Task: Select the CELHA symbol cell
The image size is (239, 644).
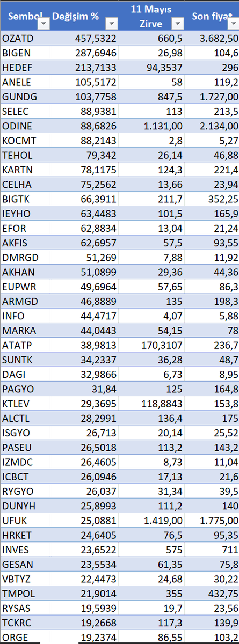Action: tap(25, 185)
